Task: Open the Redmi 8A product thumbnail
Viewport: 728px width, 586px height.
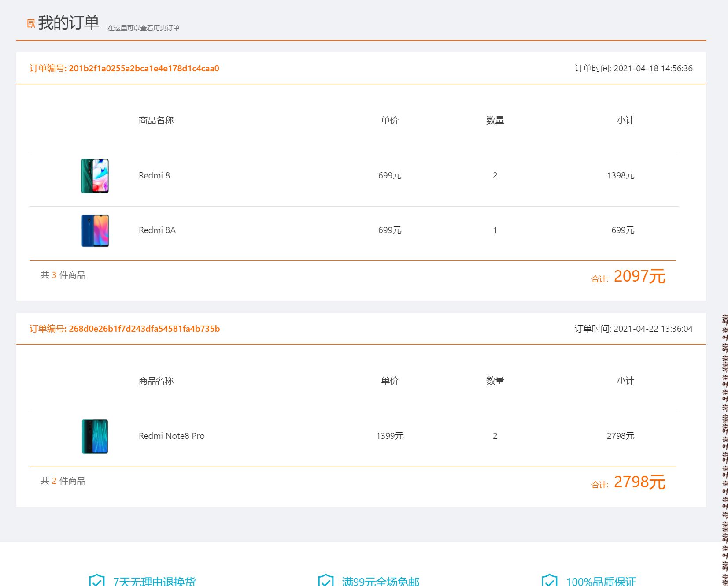Action: tap(95, 230)
